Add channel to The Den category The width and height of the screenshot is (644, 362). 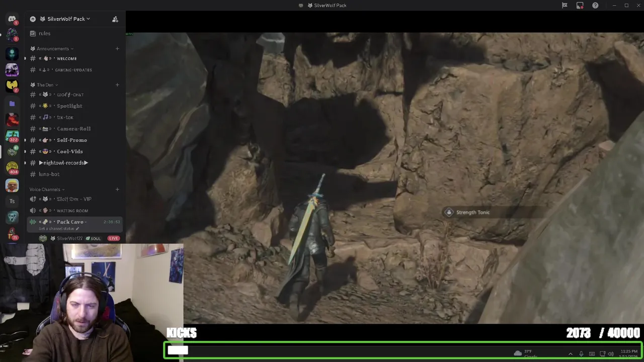tap(117, 85)
